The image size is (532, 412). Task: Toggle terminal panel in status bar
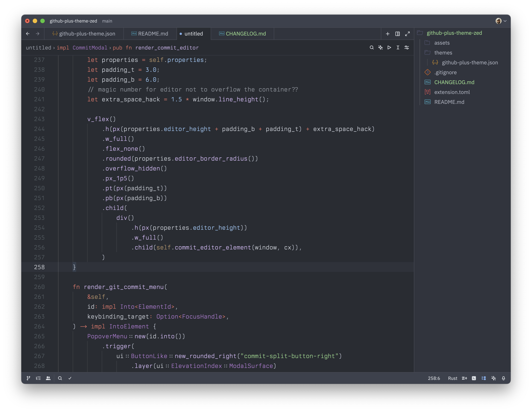474,378
